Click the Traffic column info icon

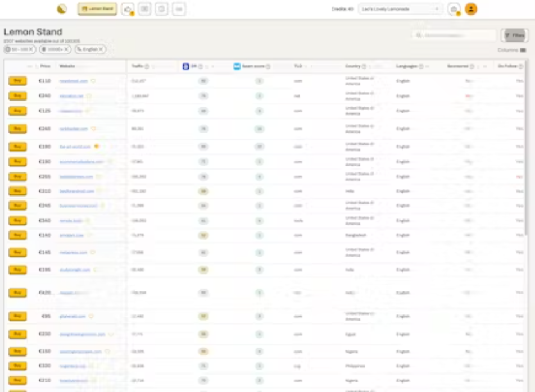coord(147,66)
